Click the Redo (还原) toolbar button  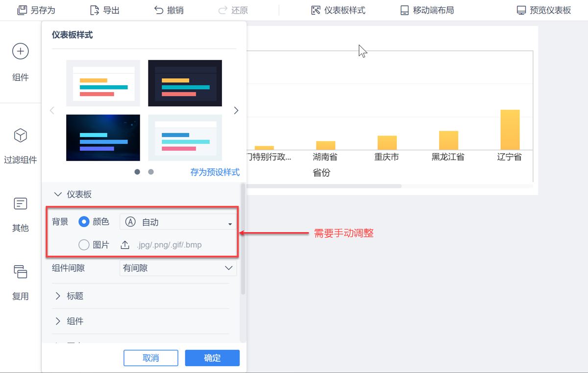tap(233, 10)
